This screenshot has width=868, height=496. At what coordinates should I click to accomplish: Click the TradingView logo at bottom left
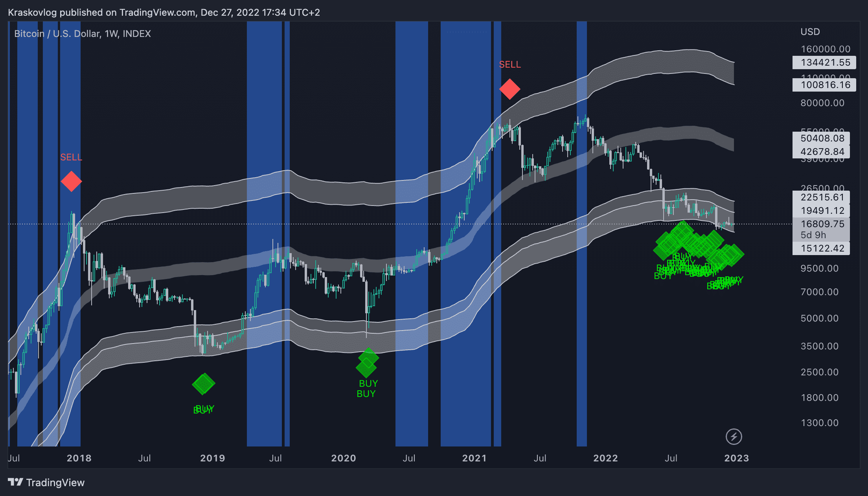(46, 482)
